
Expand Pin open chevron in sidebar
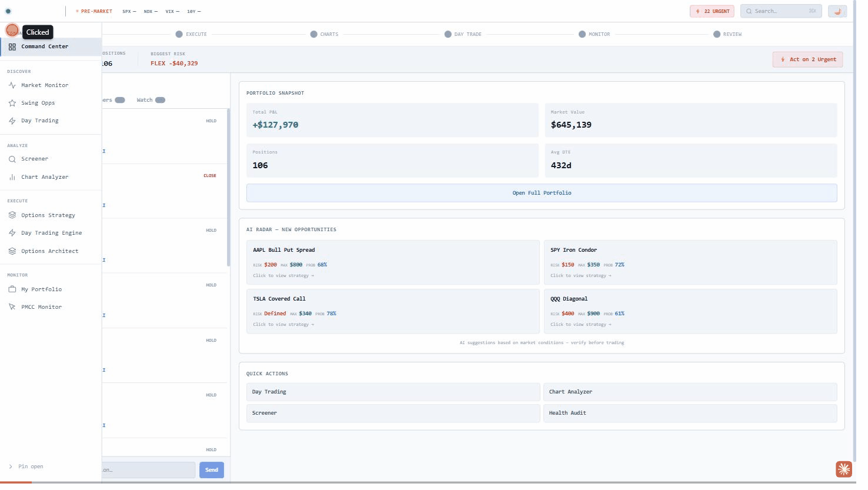pyautogui.click(x=11, y=466)
